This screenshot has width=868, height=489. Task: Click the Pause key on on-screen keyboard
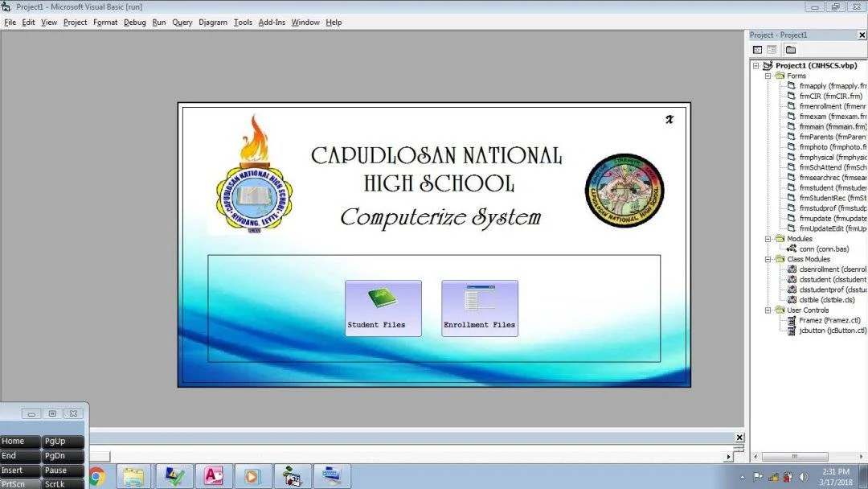(63, 471)
